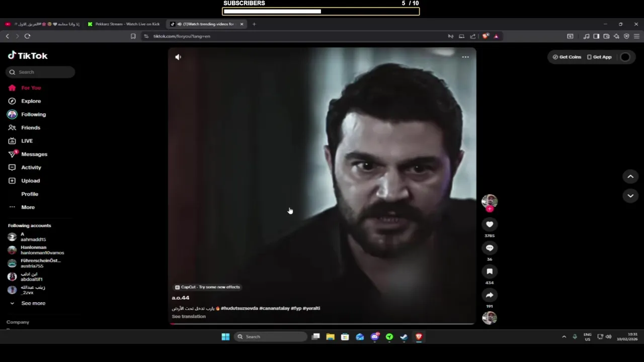644x362 pixels.
Task: Open the Upload page
Action: tap(24, 180)
